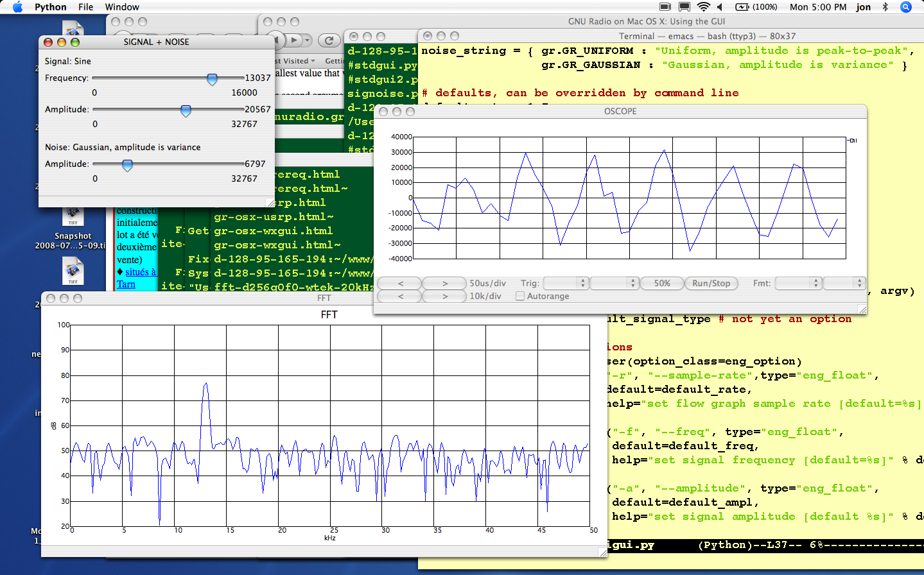Open the browser history dropdown arrow
Viewport: 924px width, 575px height.
point(308,40)
